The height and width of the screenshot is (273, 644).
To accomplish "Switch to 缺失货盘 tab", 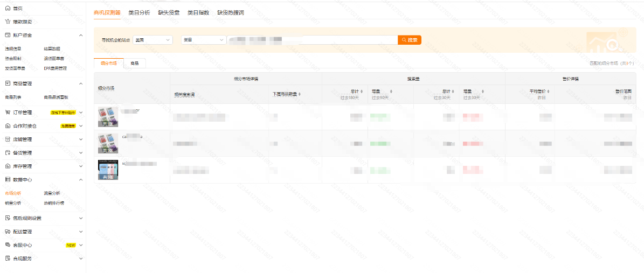I will click(169, 13).
